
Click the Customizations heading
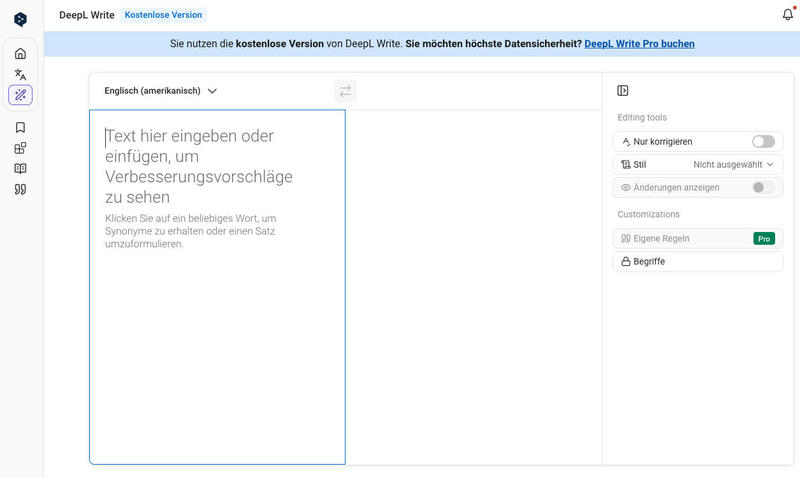pyautogui.click(x=648, y=214)
